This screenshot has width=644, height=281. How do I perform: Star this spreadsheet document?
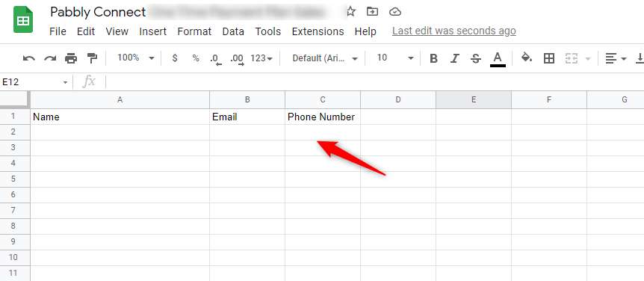pyautogui.click(x=350, y=11)
